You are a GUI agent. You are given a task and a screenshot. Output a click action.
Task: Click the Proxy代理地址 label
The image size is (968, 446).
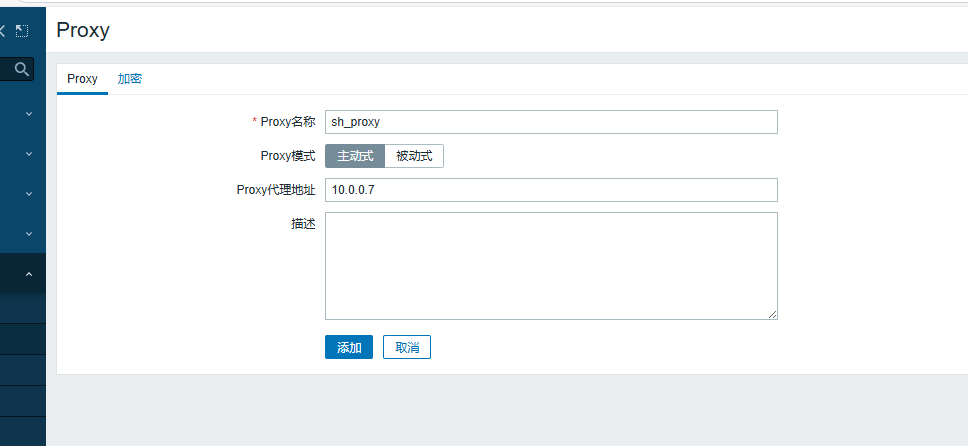276,190
